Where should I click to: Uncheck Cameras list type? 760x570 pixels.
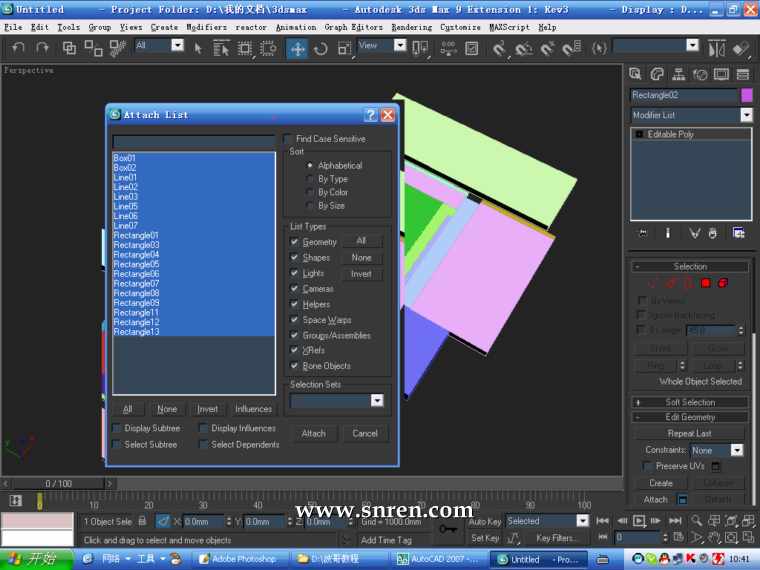pos(294,288)
